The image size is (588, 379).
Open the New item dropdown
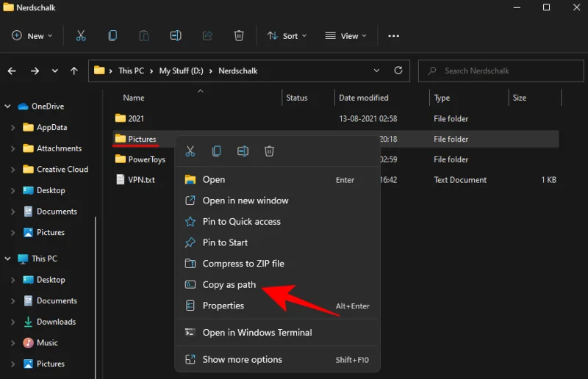tap(32, 36)
